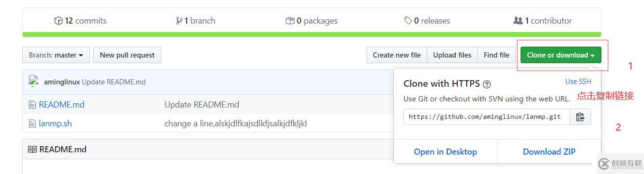Click the file icon beside lanmp.sh
The height and width of the screenshot is (174, 644).
(32, 124)
